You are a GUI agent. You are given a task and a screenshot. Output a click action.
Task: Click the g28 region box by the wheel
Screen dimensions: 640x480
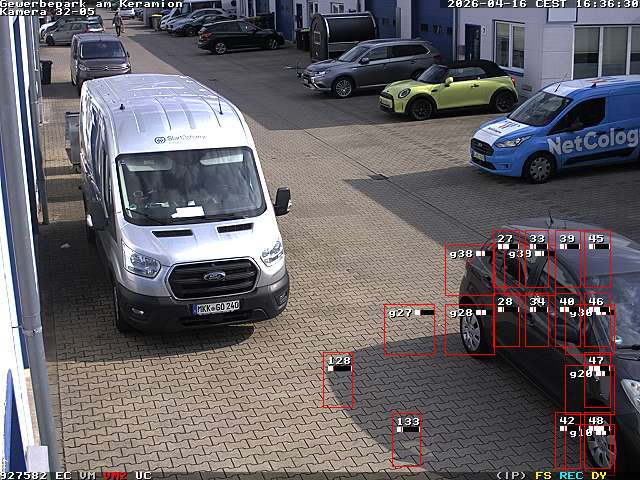point(468,330)
